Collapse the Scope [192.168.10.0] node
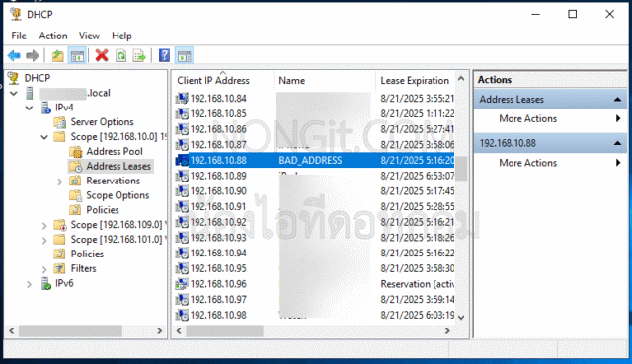Image resolution: width=632 pixels, height=364 pixels. (44, 137)
